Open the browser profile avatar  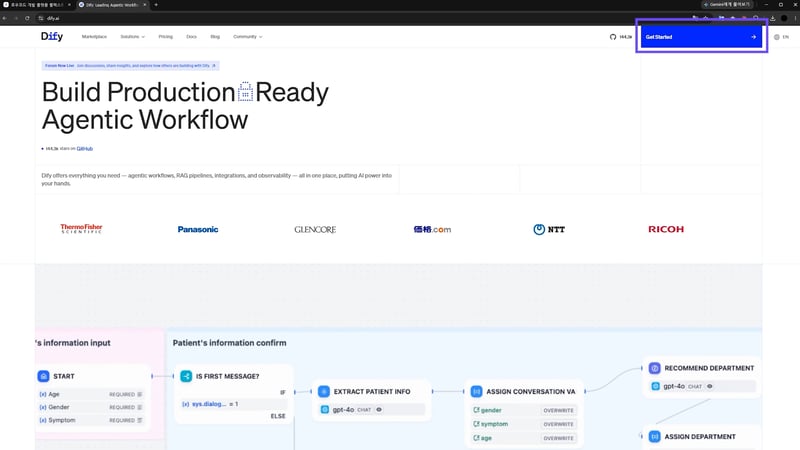click(784, 18)
